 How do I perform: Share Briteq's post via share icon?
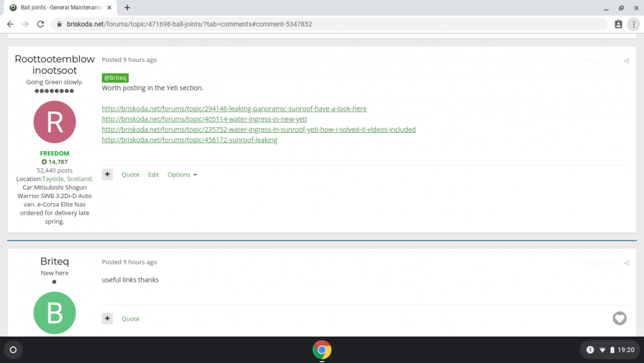point(627,263)
